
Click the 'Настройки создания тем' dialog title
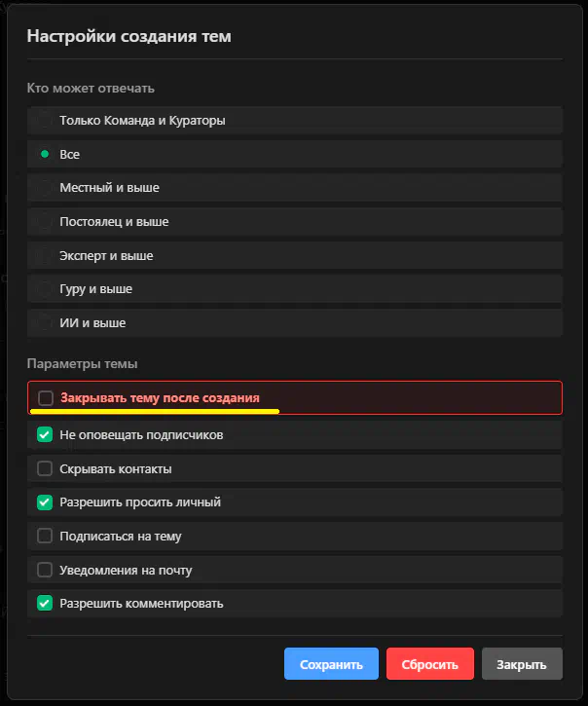pos(129,37)
